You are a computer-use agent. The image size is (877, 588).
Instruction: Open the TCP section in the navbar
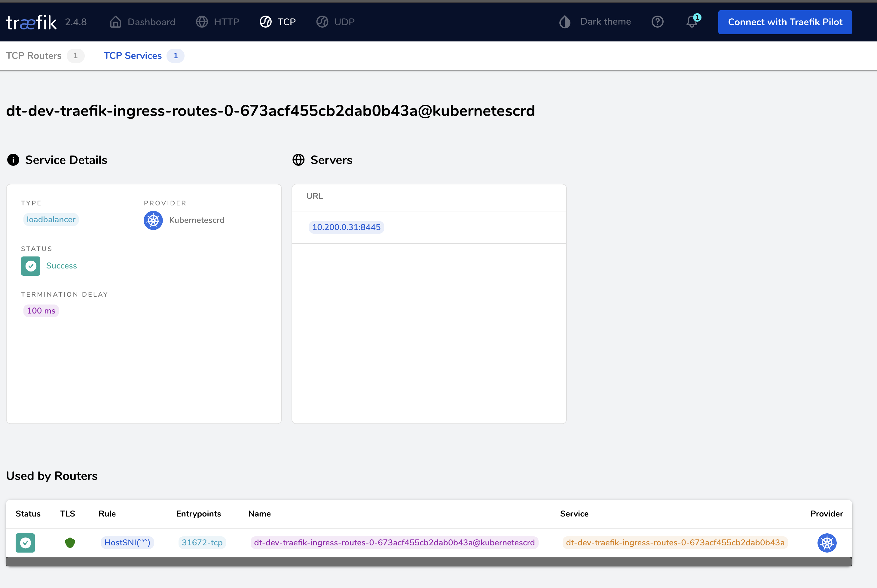pyautogui.click(x=278, y=22)
